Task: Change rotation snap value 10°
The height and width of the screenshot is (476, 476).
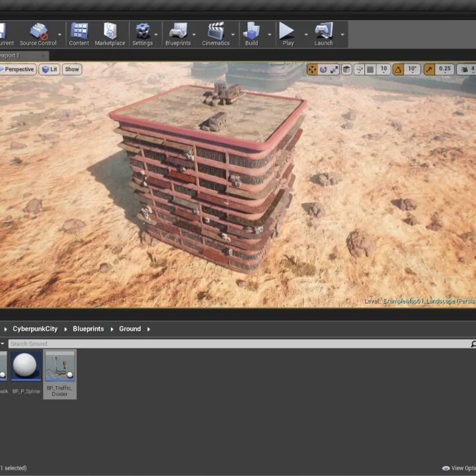Action: click(412, 69)
